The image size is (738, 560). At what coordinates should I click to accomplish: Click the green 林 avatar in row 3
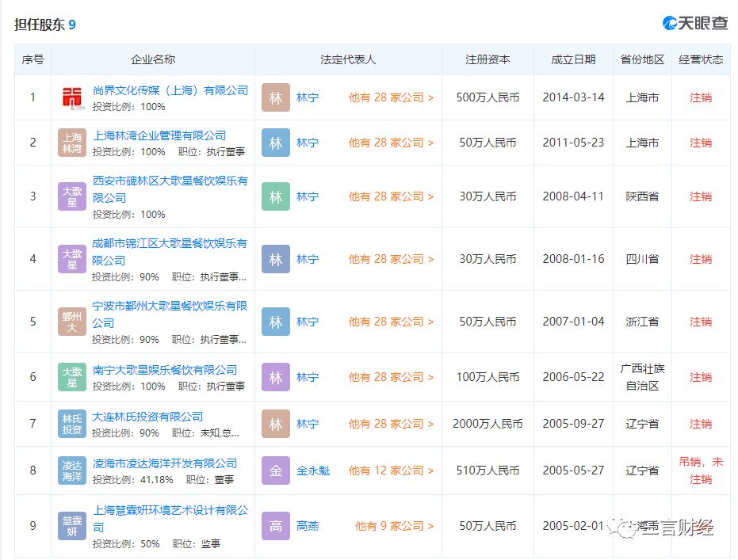tap(276, 196)
